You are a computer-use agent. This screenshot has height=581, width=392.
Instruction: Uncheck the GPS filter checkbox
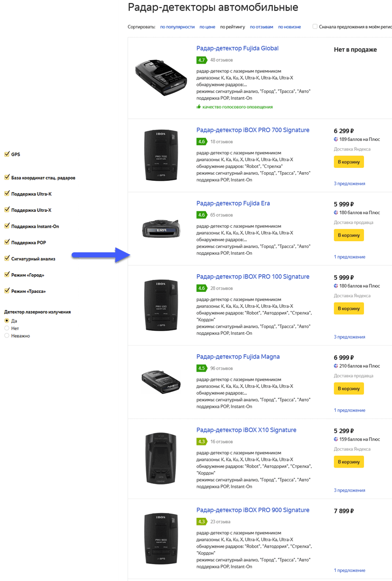[7, 154]
